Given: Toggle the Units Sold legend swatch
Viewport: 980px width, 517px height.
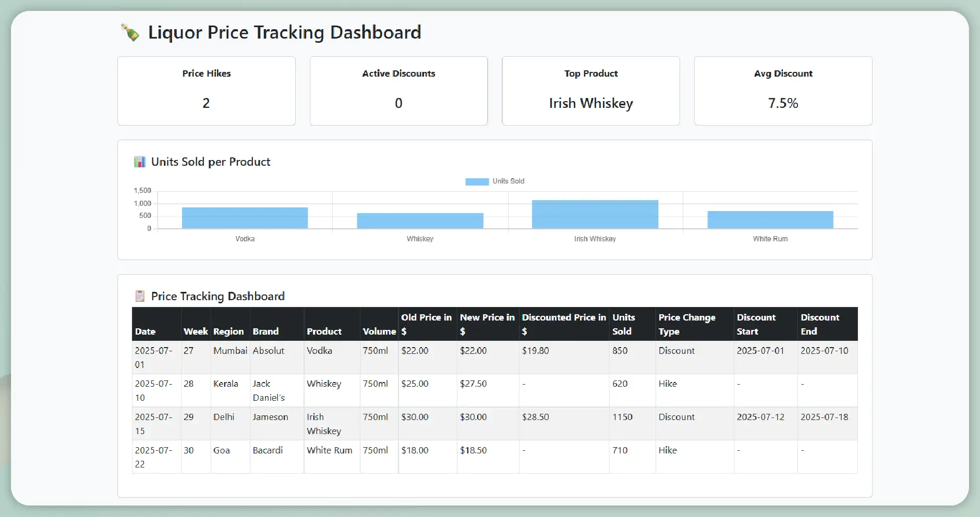Looking at the screenshot, I should coord(477,181).
